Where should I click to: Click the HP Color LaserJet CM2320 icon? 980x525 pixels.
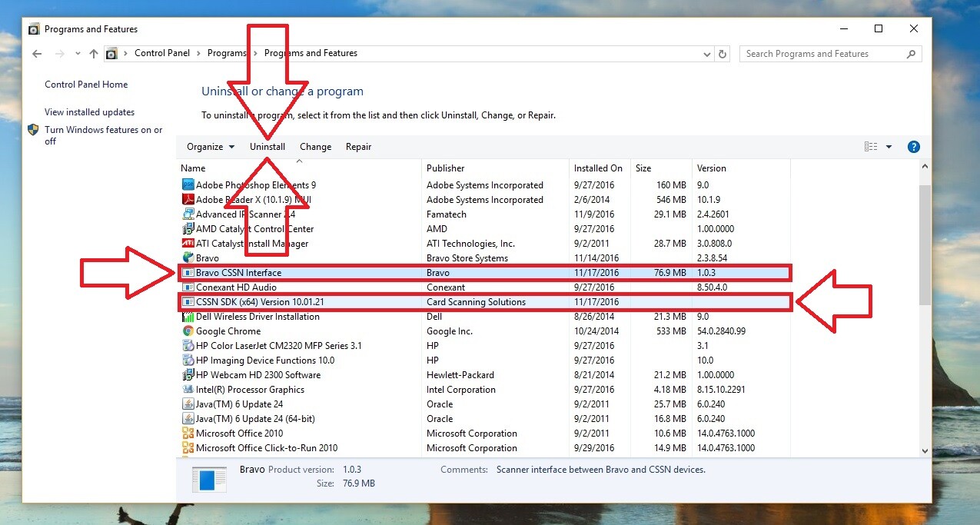(188, 346)
